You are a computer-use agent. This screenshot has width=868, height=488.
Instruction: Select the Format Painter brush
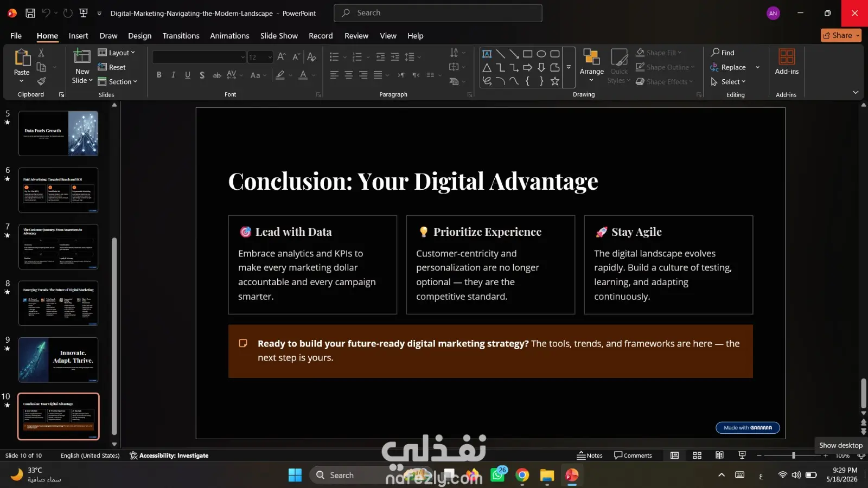coord(41,81)
